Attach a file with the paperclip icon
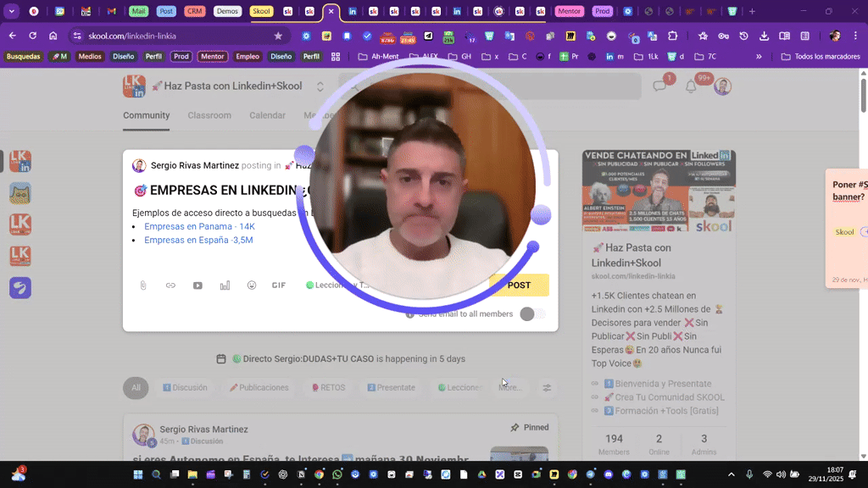Viewport: 868px width, 488px height. 142,286
